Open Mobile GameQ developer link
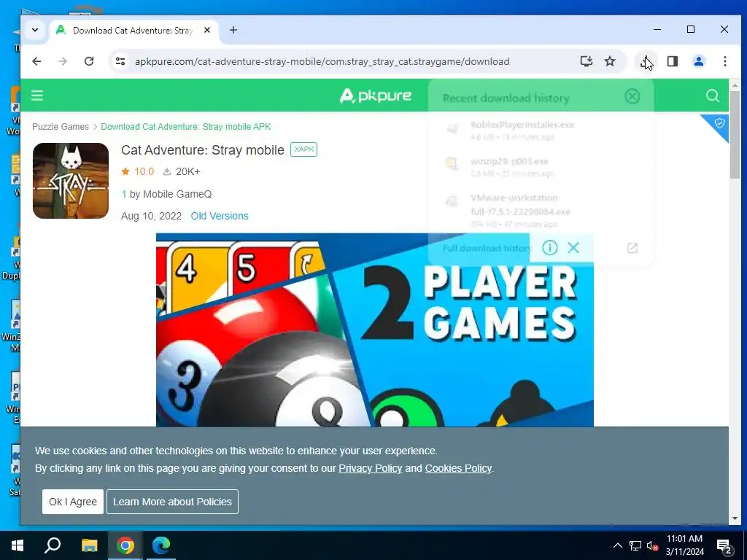747x560 pixels. [177, 194]
